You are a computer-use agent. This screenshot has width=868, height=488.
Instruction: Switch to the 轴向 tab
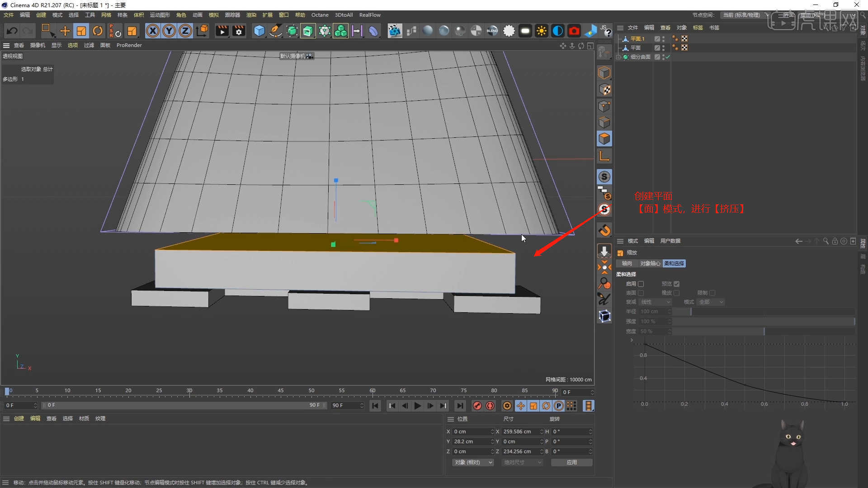(x=627, y=263)
